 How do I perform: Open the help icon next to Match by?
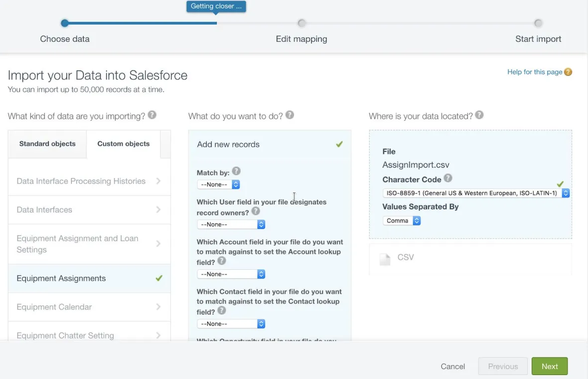tap(236, 172)
